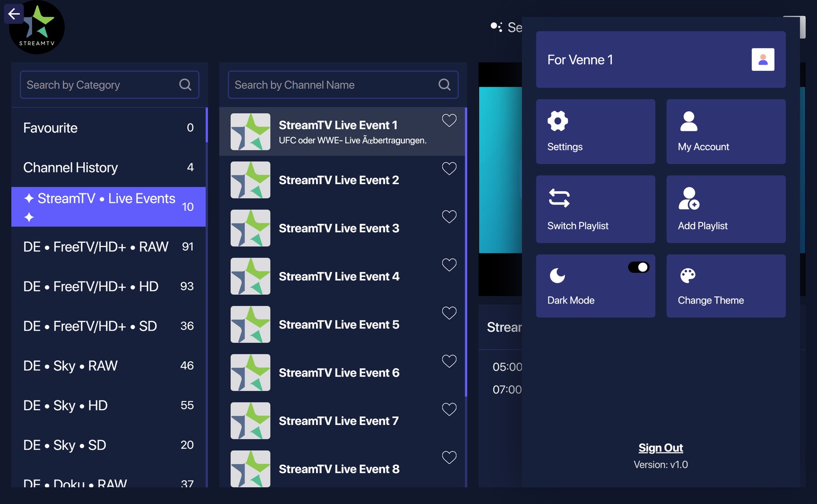Select the Channel History category
Screen dimensions: 817x504
click(108, 167)
